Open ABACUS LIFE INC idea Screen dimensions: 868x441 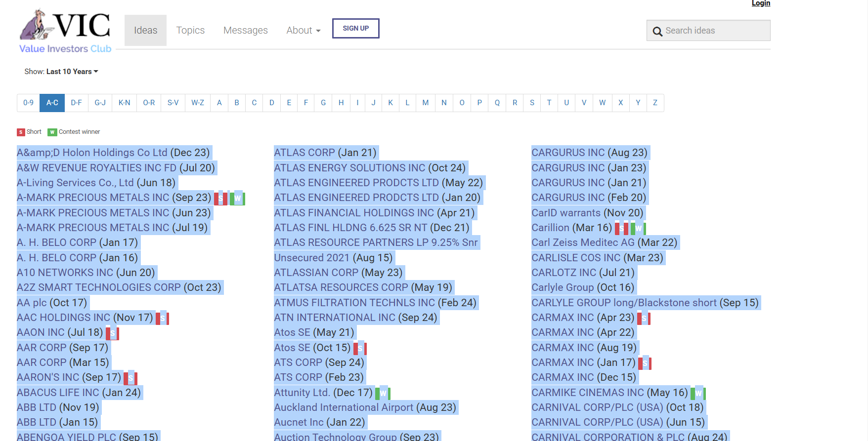(x=58, y=393)
